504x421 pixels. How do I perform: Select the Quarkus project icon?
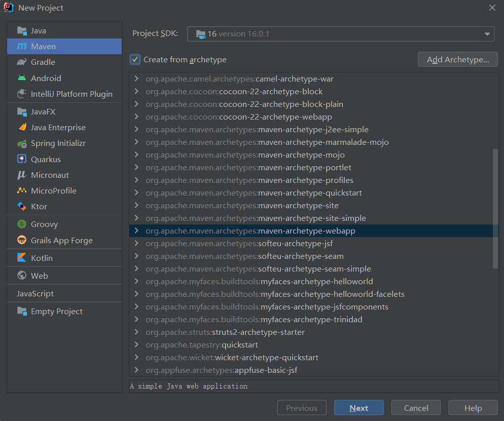22,159
